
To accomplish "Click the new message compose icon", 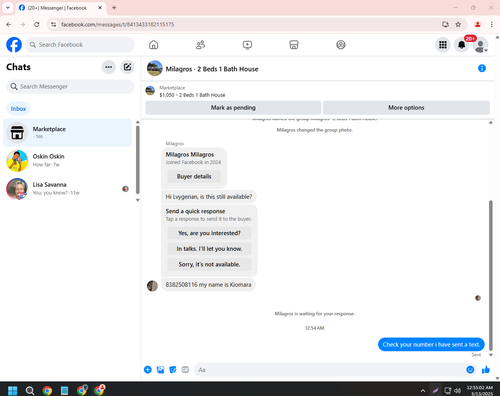I will pos(127,67).
